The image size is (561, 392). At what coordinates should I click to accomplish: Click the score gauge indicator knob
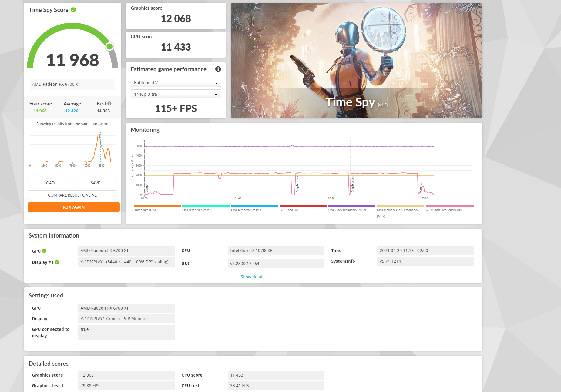coord(109,46)
